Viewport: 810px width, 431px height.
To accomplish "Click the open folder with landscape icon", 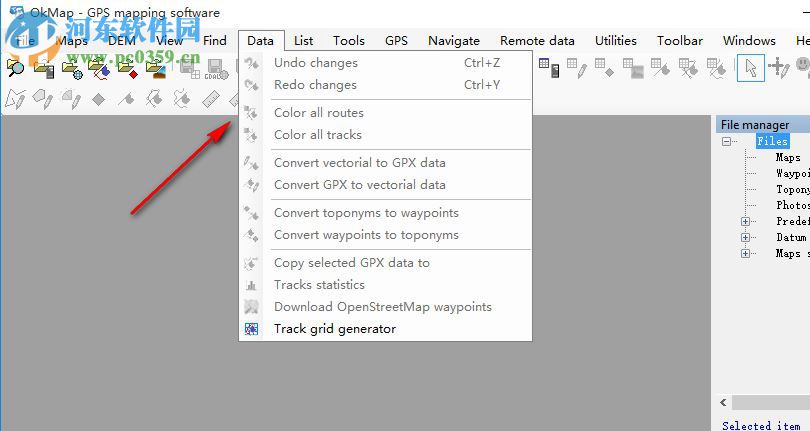I will coord(155,69).
